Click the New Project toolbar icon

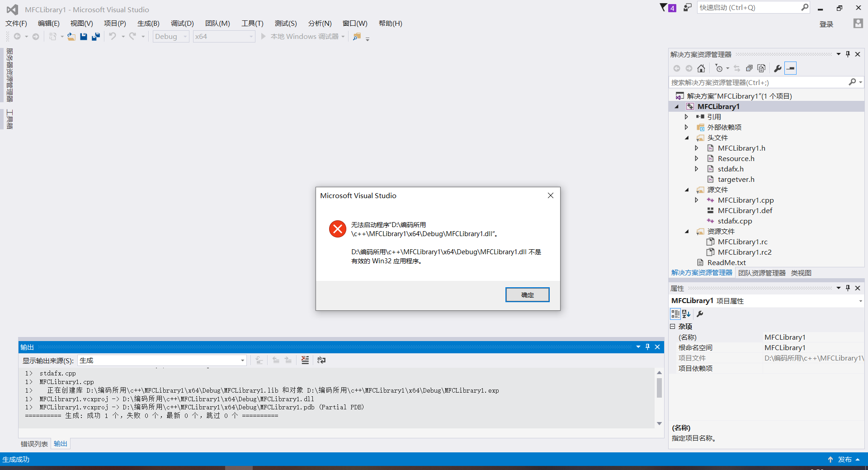point(53,37)
